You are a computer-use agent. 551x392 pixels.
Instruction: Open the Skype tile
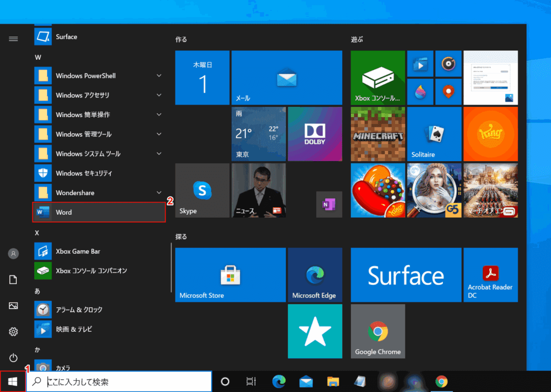click(x=202, y=190)
